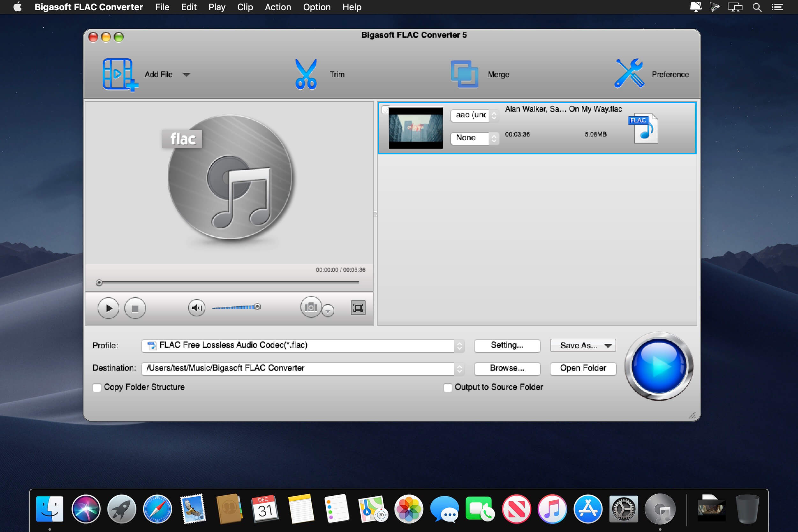Click the 00:00:00 / 00:03:36 time readout

coord(341,270)
